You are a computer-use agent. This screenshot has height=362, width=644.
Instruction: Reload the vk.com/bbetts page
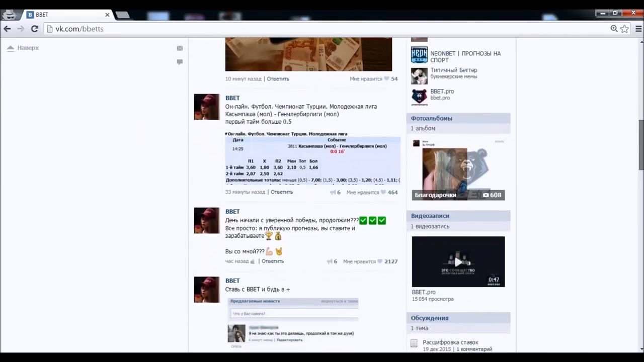[x=35, y=29]
